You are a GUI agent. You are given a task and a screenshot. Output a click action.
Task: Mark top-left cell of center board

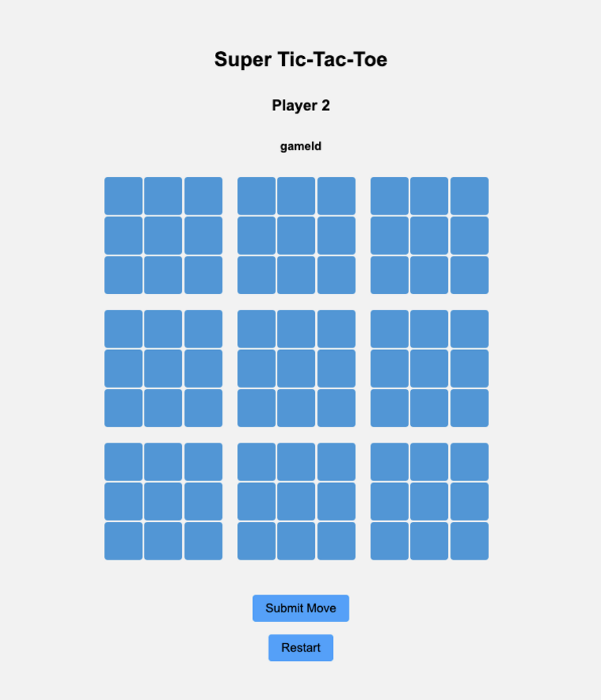(256, 329)
